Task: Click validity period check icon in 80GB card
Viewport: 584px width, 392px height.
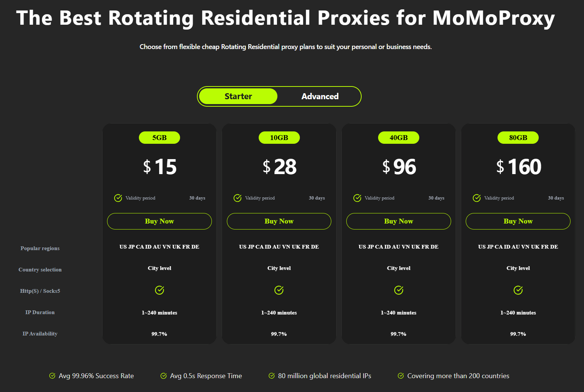Action: point(477,198)
